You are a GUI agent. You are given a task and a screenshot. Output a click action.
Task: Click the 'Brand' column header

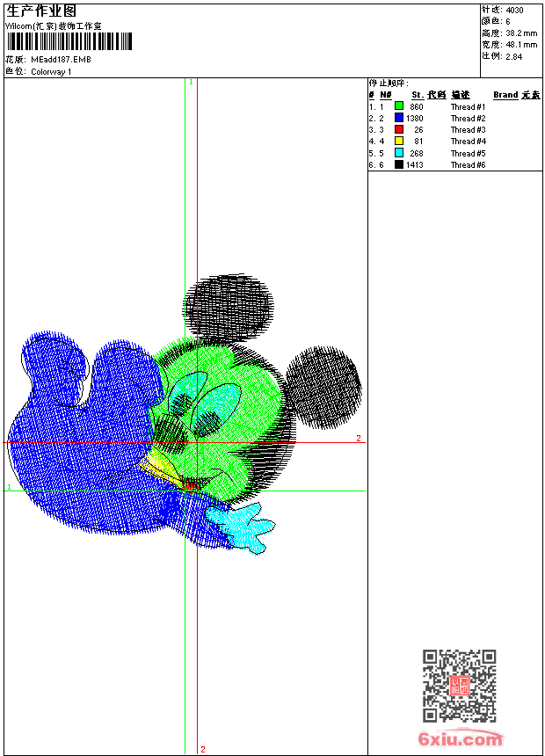click(x=505, y=95)
